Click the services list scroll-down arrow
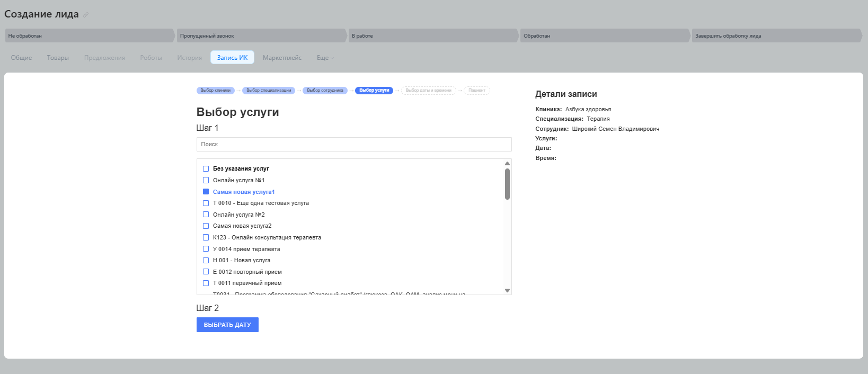Screen dimensions: 868x374 [507, 290]
